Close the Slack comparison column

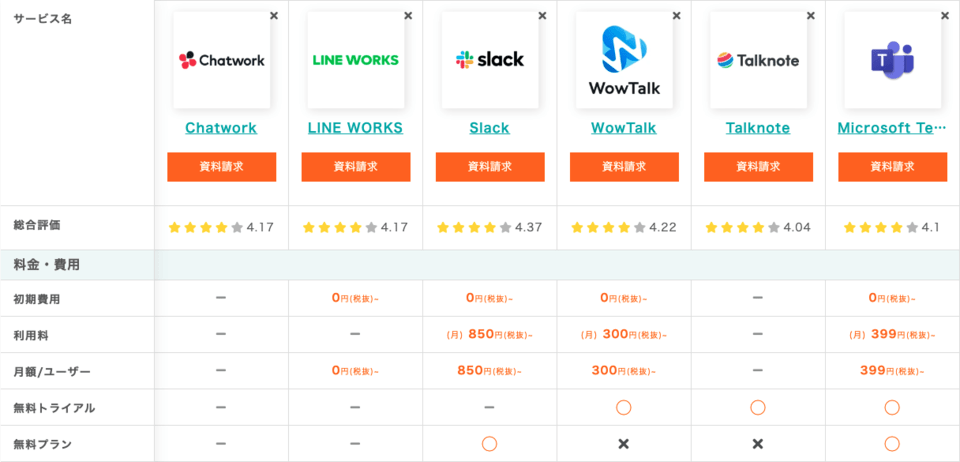[542, 16]
